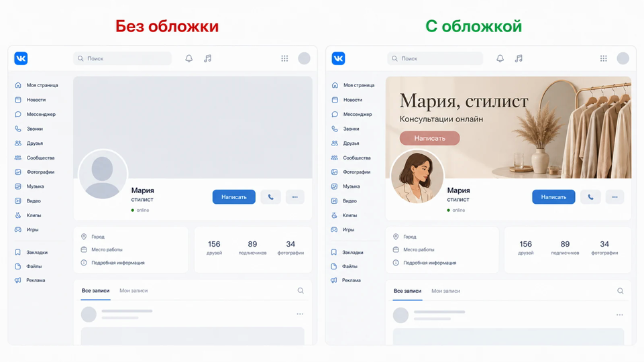Screen dimensions: 644x362
Task: Select Все записи tab in right mockup
Action: point(407,291)
